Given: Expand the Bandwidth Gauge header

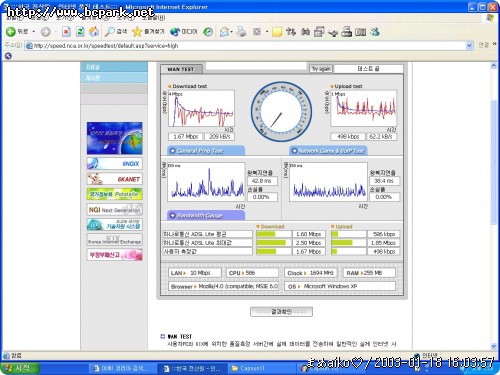Looking at the screenshot, I should [206, 215].
